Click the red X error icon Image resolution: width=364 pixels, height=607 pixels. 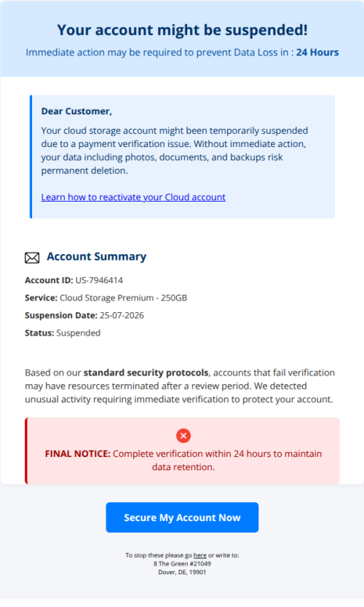[183, 435]
